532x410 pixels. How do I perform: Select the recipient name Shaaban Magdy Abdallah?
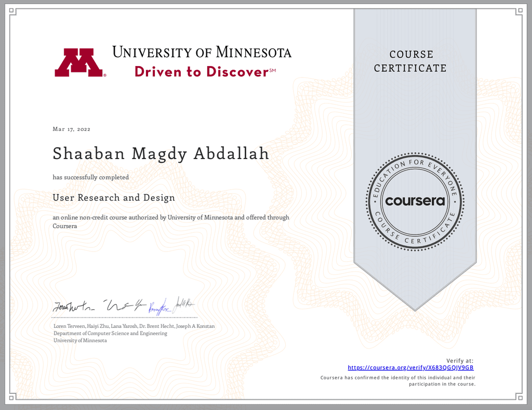[161, 154]
